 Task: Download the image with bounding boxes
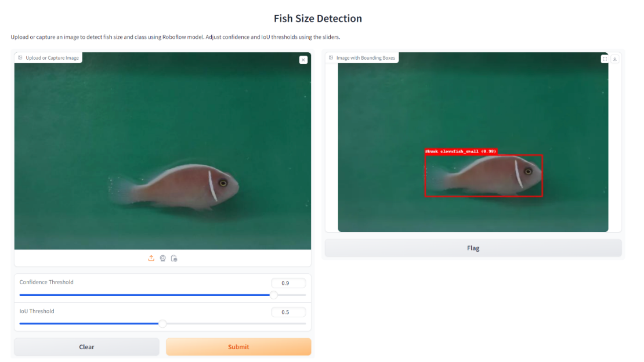click(615, 59)
